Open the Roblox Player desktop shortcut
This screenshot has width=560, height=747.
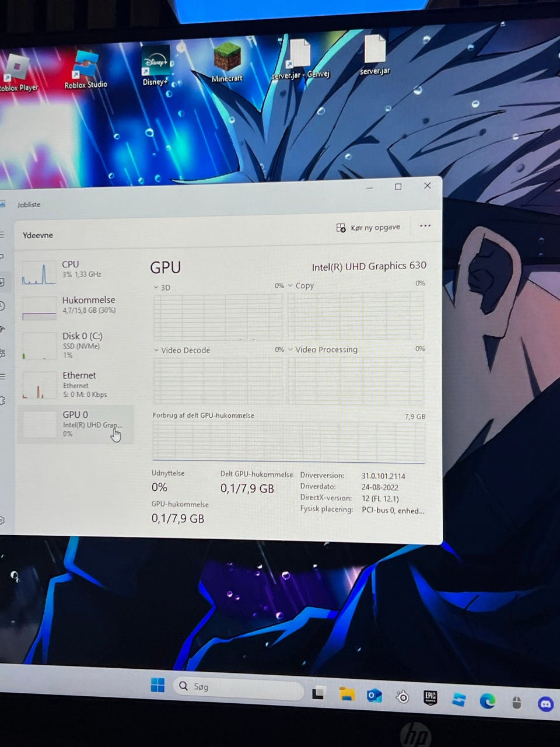coord(16,73)
